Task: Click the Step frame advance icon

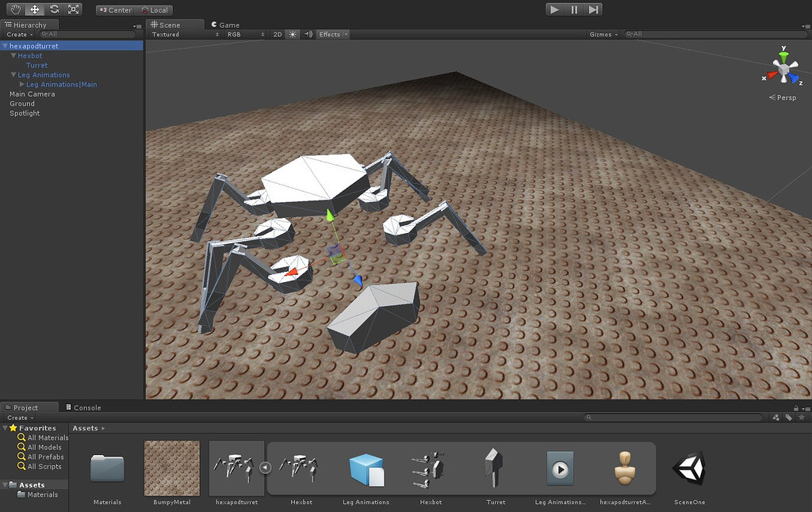Action: [x=592, y=9]
